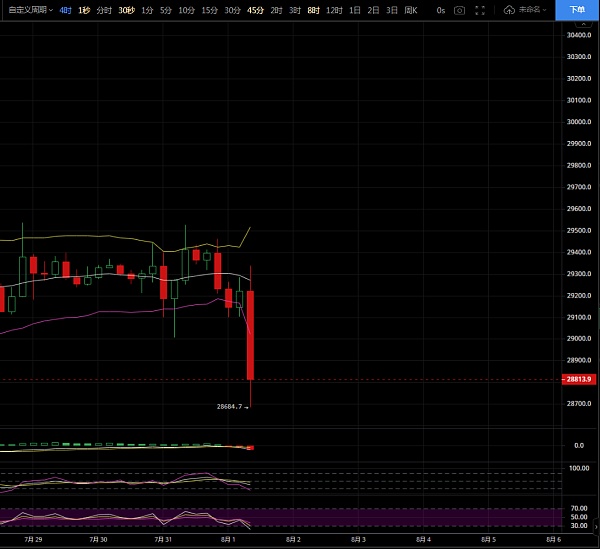Select the 2日 timeframe
Image resolution: width=600 pixels, height=549 pixels.
tap(373, 10)
